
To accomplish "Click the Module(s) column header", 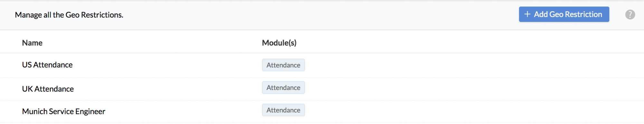I will click(x=279, y=43).
